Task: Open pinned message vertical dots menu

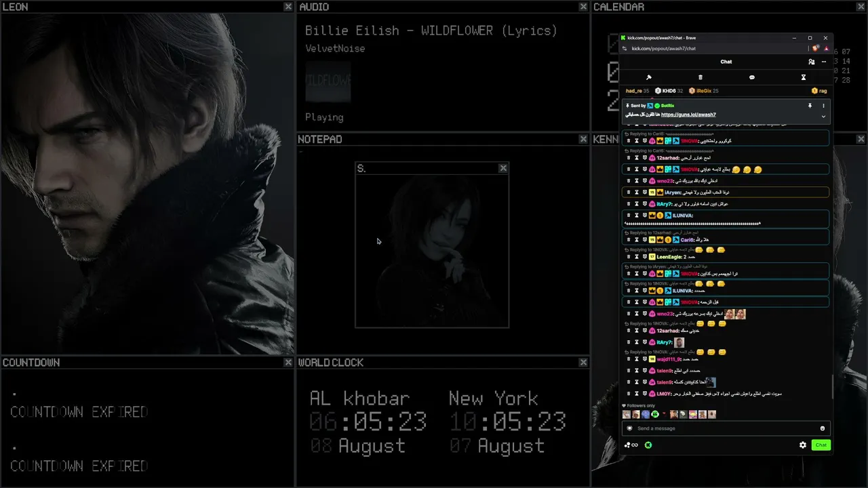Action: (x=824, y=106)
